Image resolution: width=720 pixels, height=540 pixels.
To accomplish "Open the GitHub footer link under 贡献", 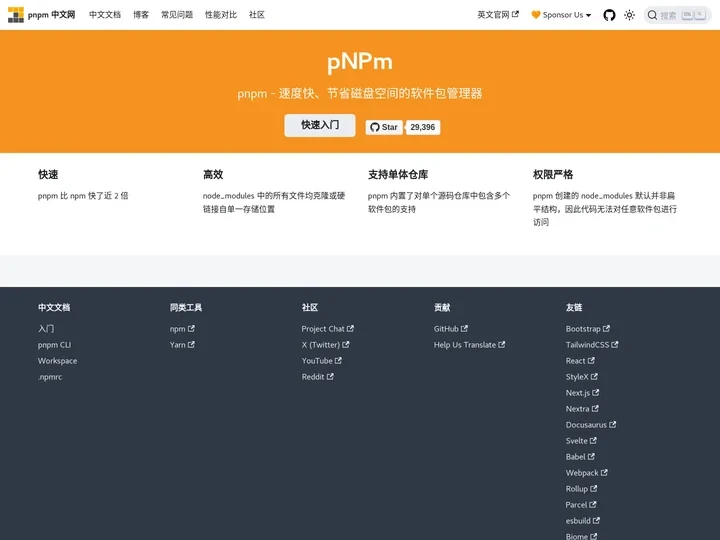I will coord(450,329).
